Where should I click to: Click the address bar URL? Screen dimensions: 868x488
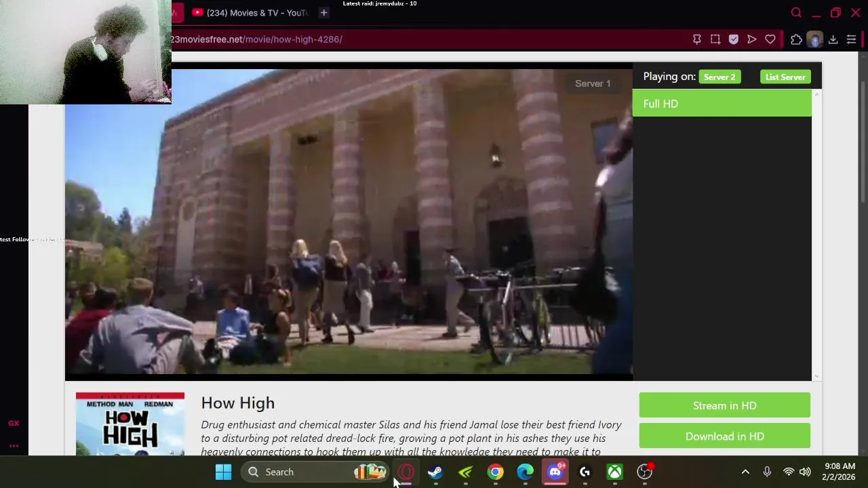coord(256,39)
